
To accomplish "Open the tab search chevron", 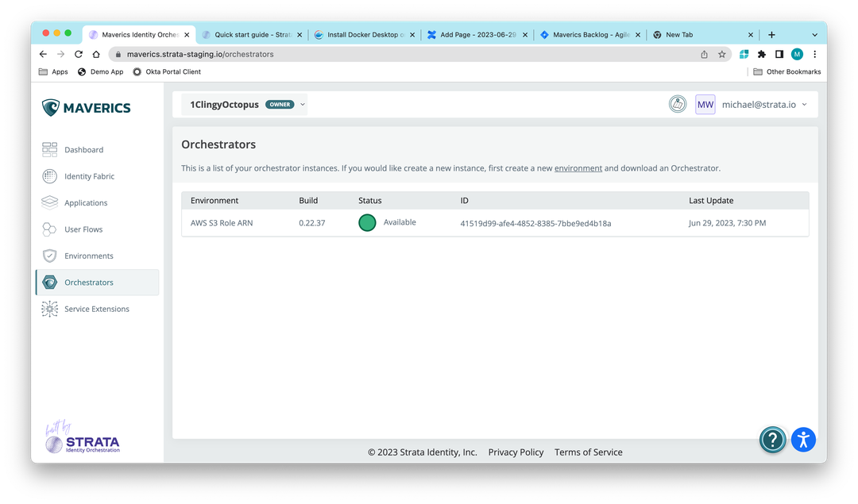I will (x=815, y=34).
